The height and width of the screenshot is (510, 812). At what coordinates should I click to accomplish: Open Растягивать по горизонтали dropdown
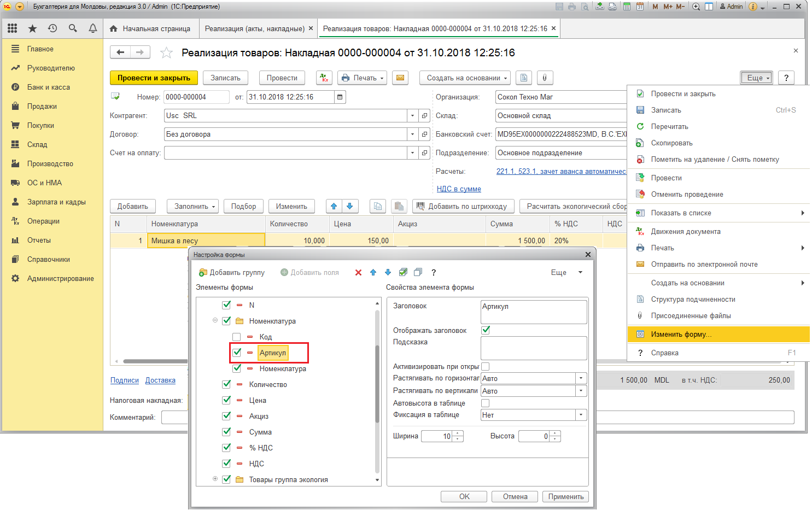(x=581, y=378)
